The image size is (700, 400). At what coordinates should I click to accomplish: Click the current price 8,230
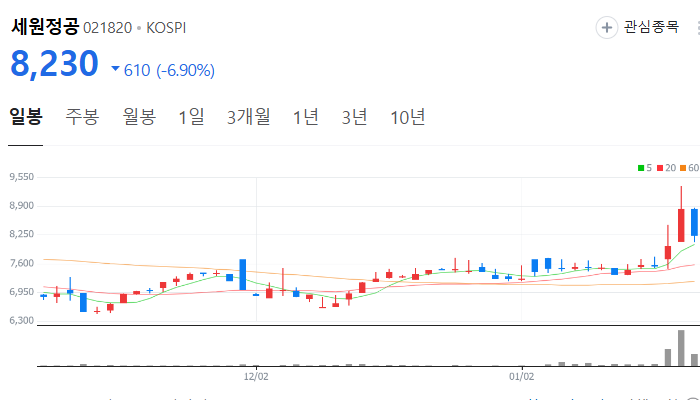tap(54, 64)
